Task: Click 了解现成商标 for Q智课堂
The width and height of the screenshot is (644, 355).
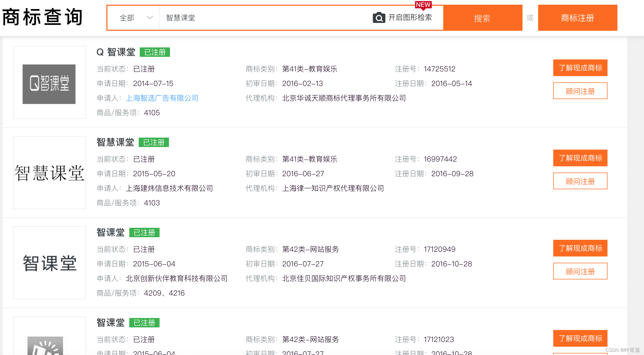Action: pos(580,68)
